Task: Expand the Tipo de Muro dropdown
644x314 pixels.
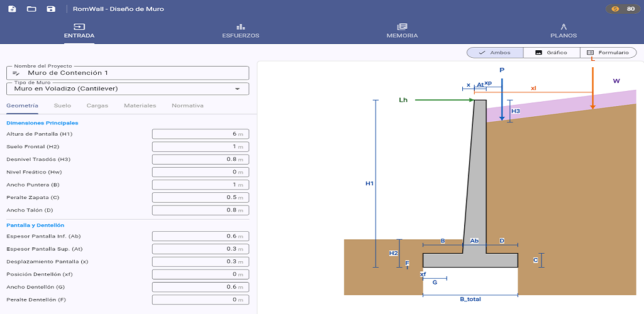Action: coord(128,89)
